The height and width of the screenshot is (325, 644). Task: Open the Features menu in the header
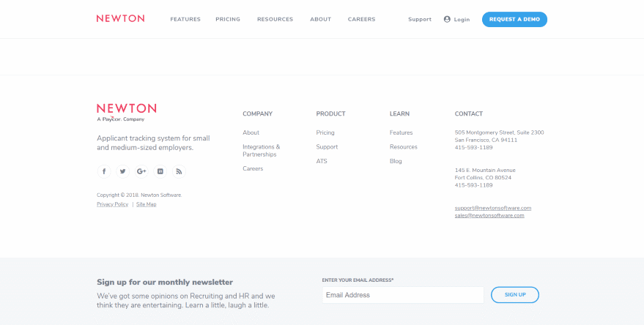coord(185,19)
